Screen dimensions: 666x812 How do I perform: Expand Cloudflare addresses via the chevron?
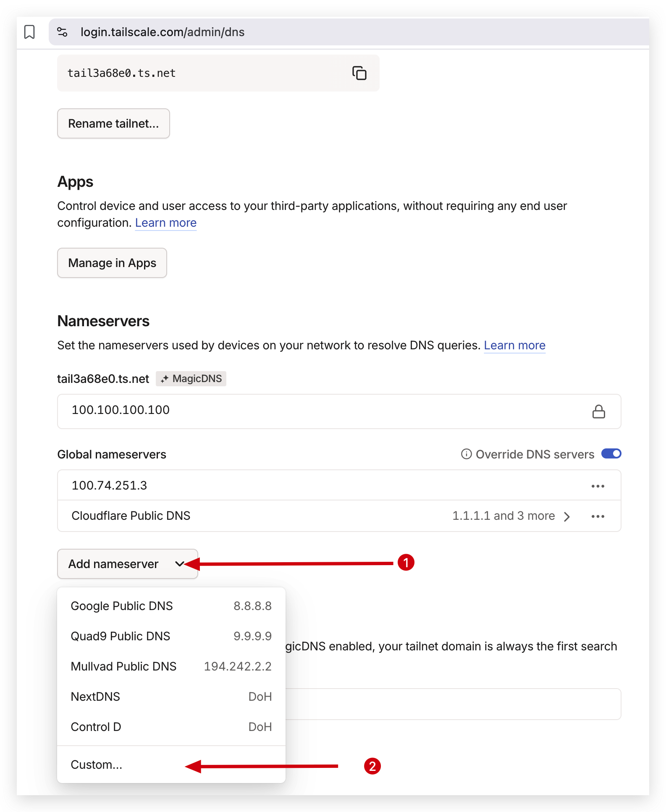(567, 516)
